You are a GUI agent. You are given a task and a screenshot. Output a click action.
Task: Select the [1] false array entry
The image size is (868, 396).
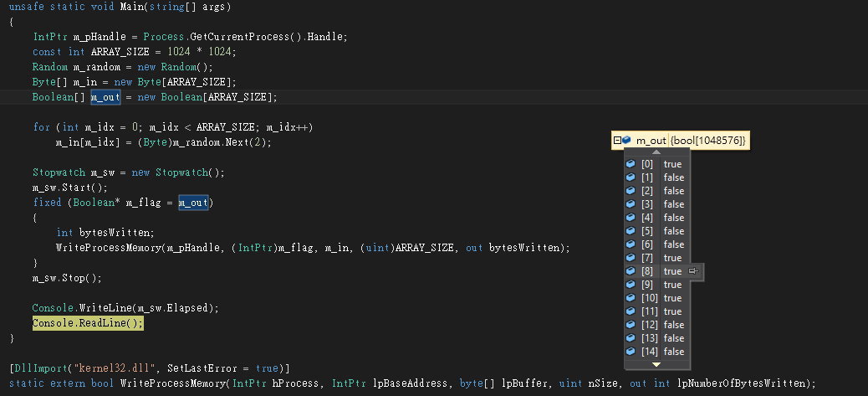(656, 177)
